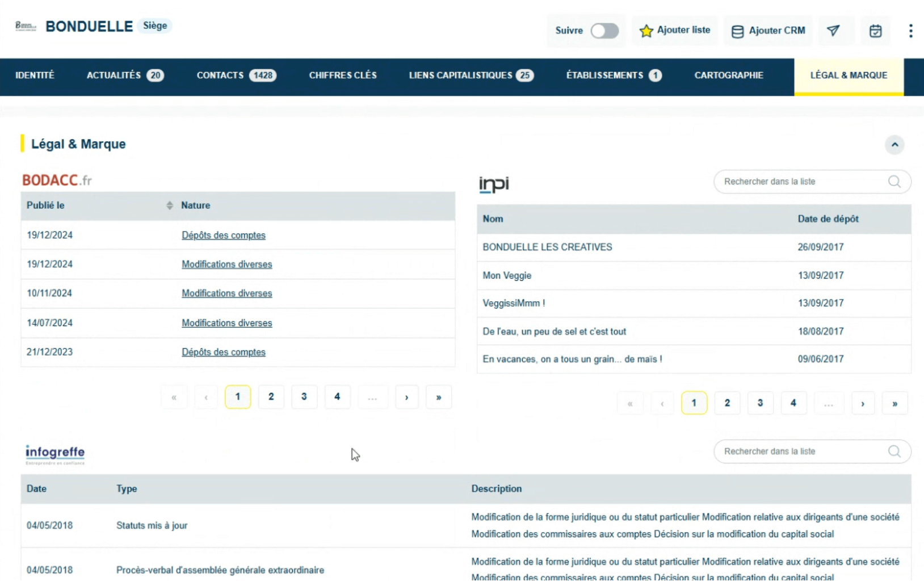Click the Ajouter liste button

(675, 31)
